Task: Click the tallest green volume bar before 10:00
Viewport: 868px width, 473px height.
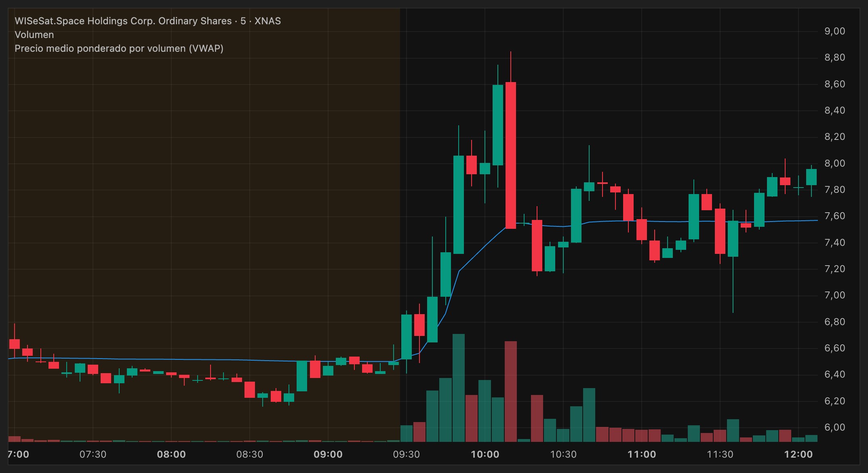Action: pos(459,388)
